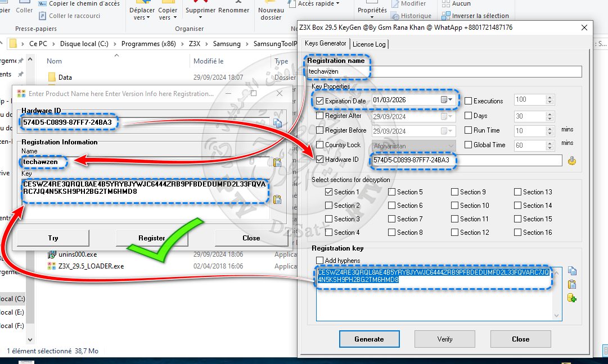The image size is (608, 364).
Task: Uncheck Section 1 for decryption
Action: [329, 192]
